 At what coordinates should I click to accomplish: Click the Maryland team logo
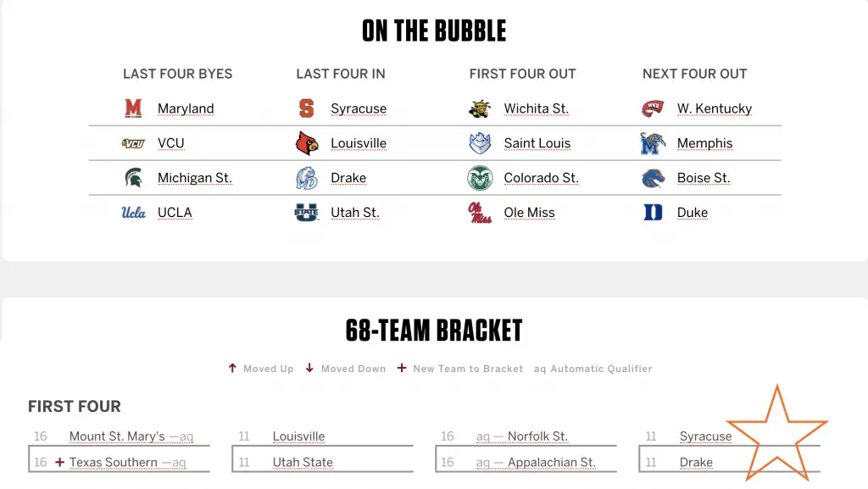133,108
